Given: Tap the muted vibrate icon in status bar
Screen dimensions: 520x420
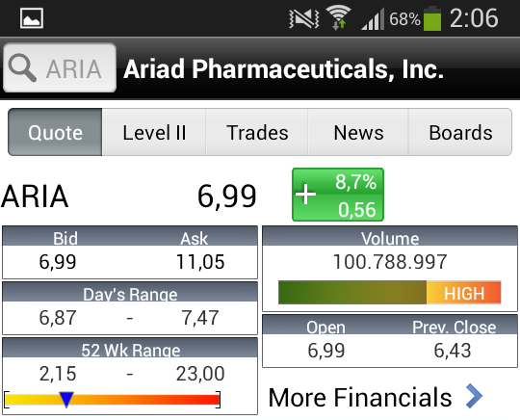Looking at the screenshot, I should (304, 18).
